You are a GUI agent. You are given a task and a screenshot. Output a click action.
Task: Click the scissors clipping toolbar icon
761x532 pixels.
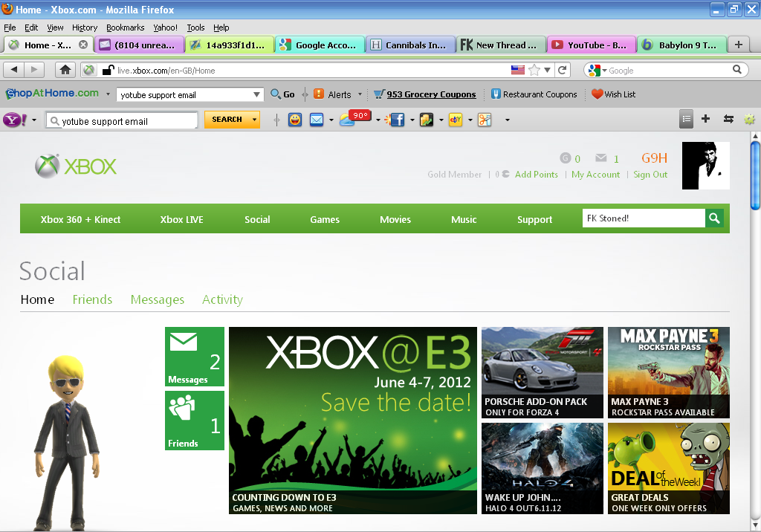[485, 120]
